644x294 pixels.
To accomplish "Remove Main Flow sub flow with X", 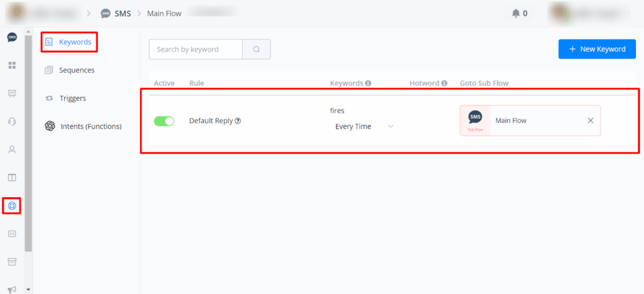I will 590,121.
